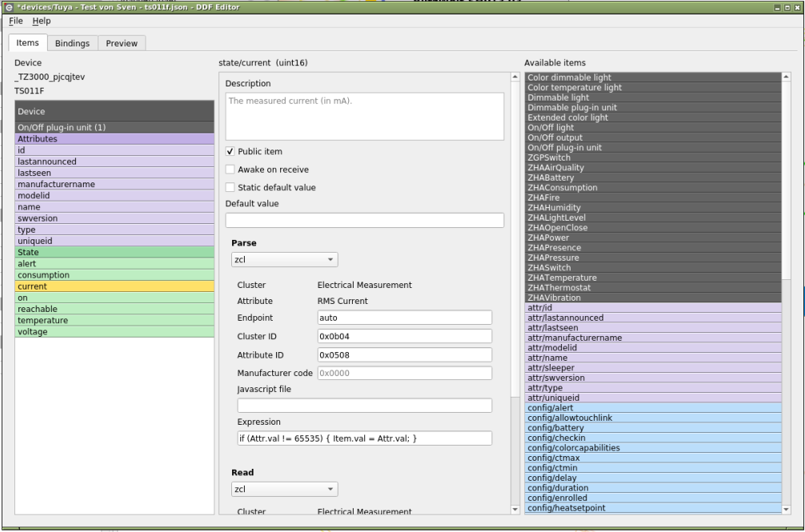Select the Device row in device tree
This screenshot has height=532, width=805.
(114, 111)
